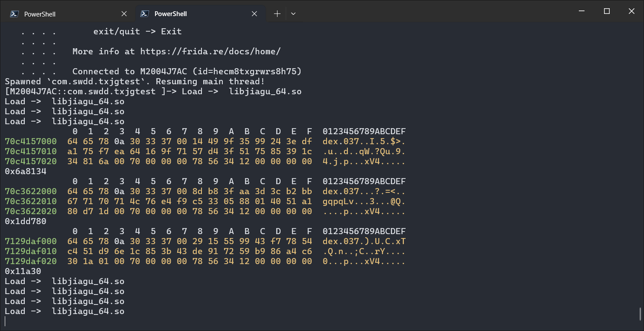Click ASCII text 'dex.037..I.5.$>.'
Image resolution: width=644 pixels, height=331 pixels.
(x=364, y=141)
